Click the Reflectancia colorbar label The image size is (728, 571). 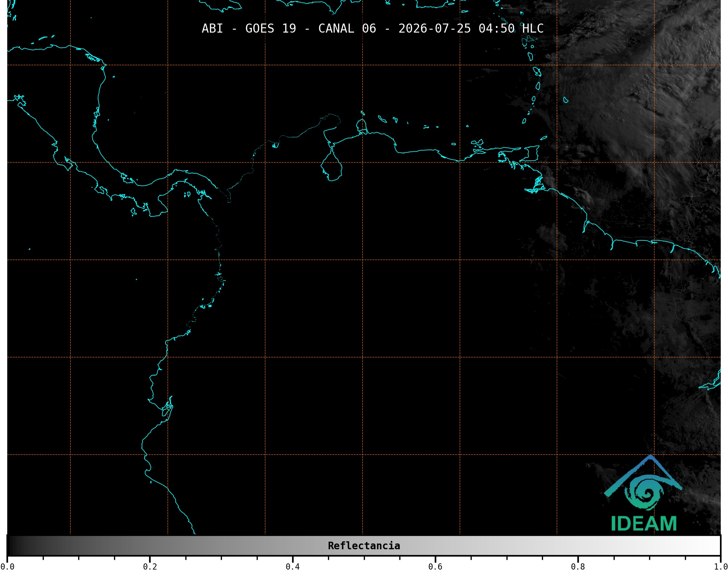364,546
